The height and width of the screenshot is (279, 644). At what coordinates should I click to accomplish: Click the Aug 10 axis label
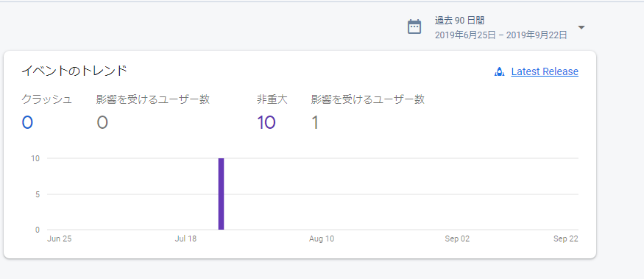322,239
